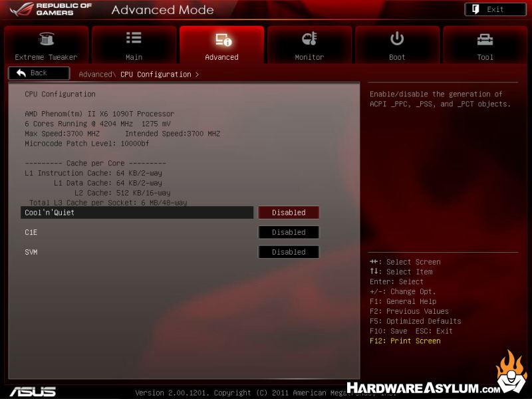532x399 pixels.
Task: Go to the Boot tab
Action: [x=397, y=45]
